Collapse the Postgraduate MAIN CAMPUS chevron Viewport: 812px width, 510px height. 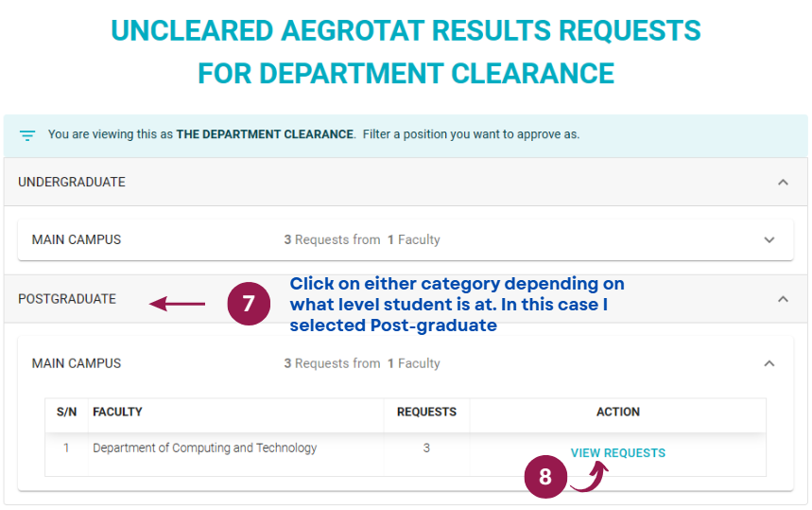click(769, 364)
